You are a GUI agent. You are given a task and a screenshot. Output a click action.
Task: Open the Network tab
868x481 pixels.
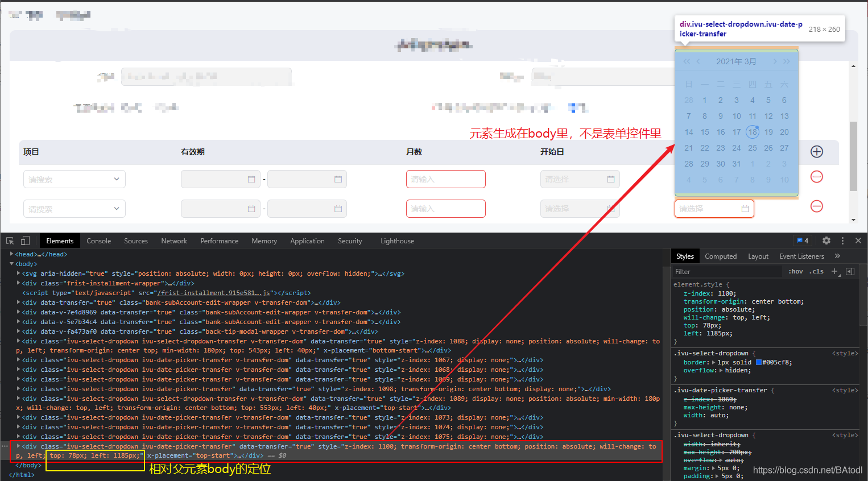coord(174,241)
